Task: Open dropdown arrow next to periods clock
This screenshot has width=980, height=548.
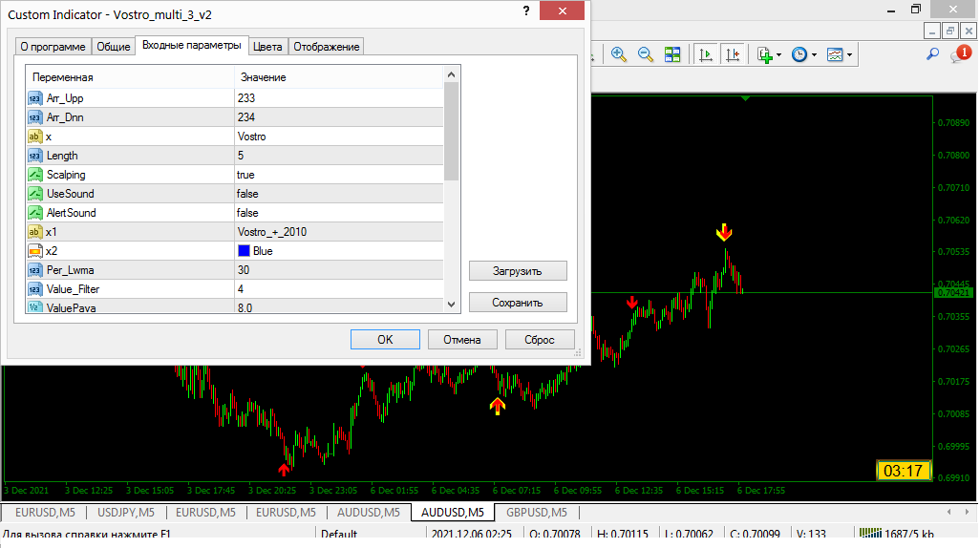Action: [814, 55]
